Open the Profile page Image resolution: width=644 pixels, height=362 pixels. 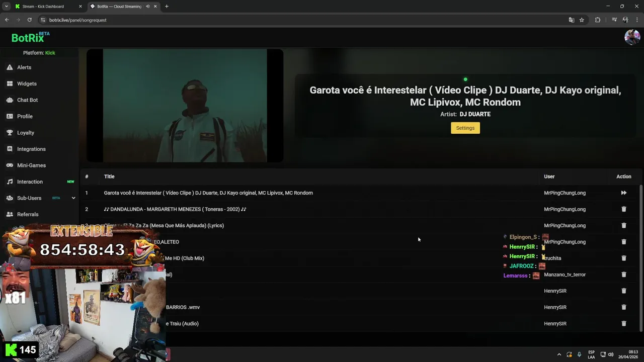(x=25, y=116)
